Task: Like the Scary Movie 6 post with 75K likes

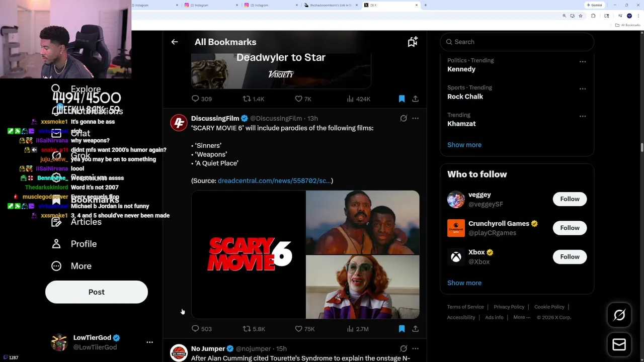Action: coord(304,329)
